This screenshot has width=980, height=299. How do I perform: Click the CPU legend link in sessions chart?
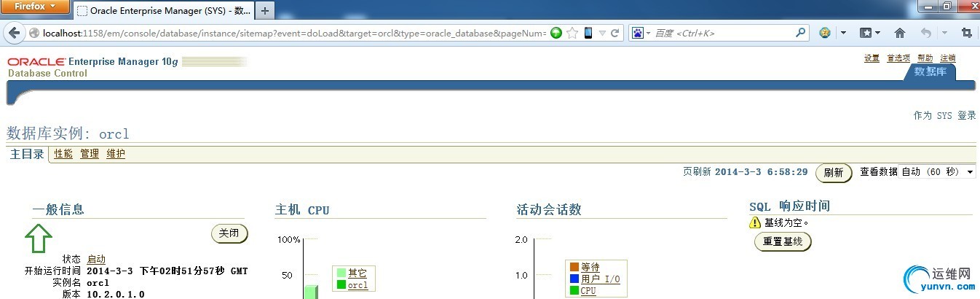coord(588,290)
